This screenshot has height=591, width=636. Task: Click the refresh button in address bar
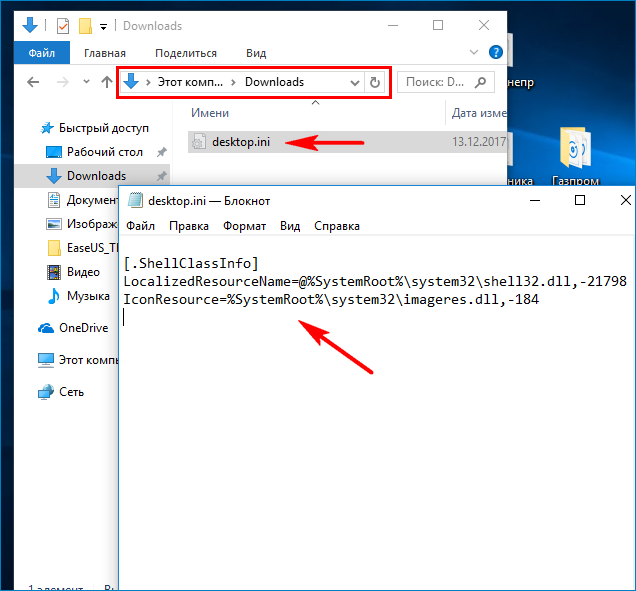(375, 82)
